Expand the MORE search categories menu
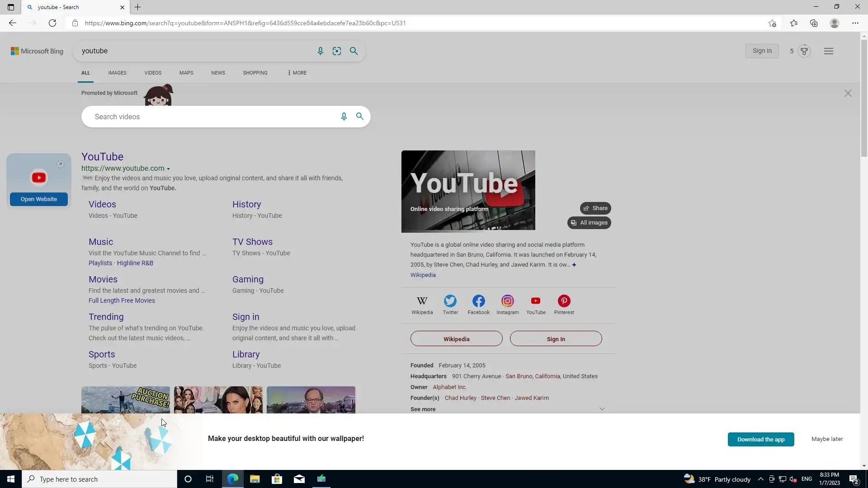Screen dimensions: 868x488 [297, 73]
